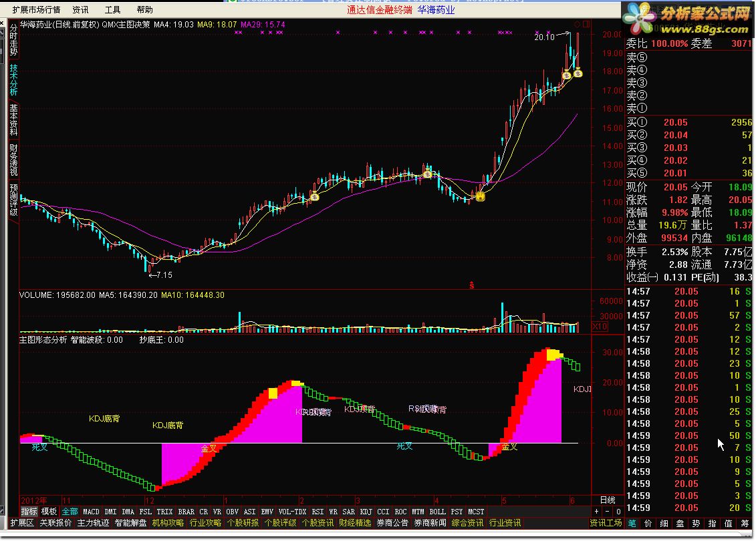Select the 笔 tab in quote panel
756x541 pixels.
pos(632,523)
